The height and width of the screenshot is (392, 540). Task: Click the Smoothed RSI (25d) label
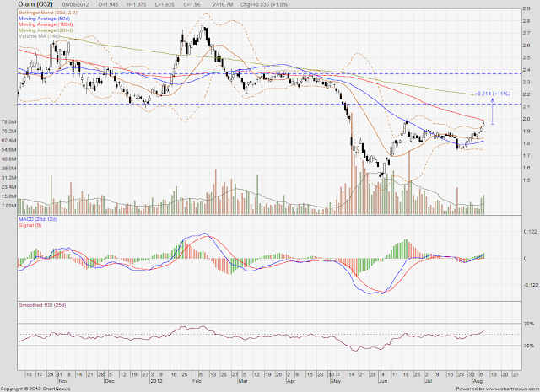tap(42, 305)
